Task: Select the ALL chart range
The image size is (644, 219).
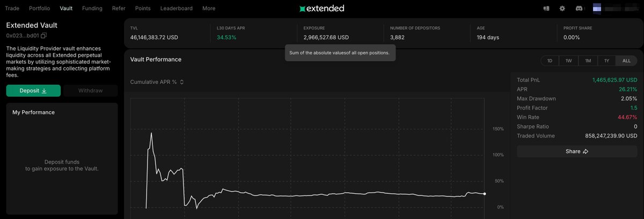Action: 626,61
